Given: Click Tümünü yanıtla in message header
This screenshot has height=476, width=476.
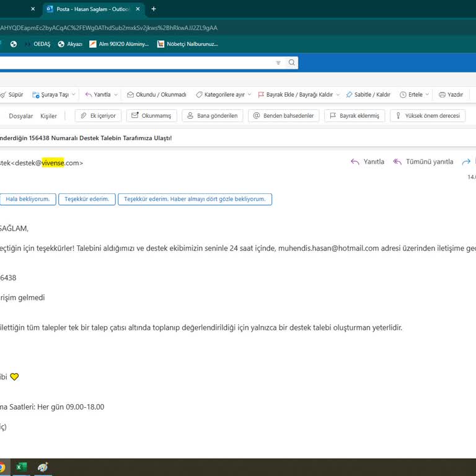Looking at the screenshot, I should 423,162.
